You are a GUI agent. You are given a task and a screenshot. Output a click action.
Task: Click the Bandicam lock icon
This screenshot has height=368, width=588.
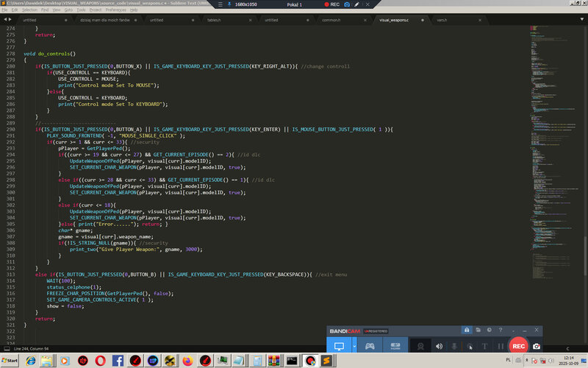pyautogui.click(x=466, y=330)
